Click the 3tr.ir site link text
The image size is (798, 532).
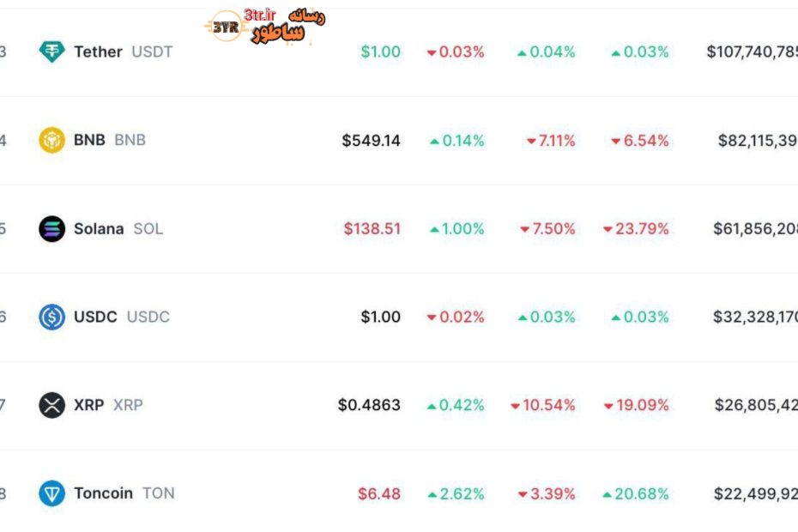[x=259, y=15]
